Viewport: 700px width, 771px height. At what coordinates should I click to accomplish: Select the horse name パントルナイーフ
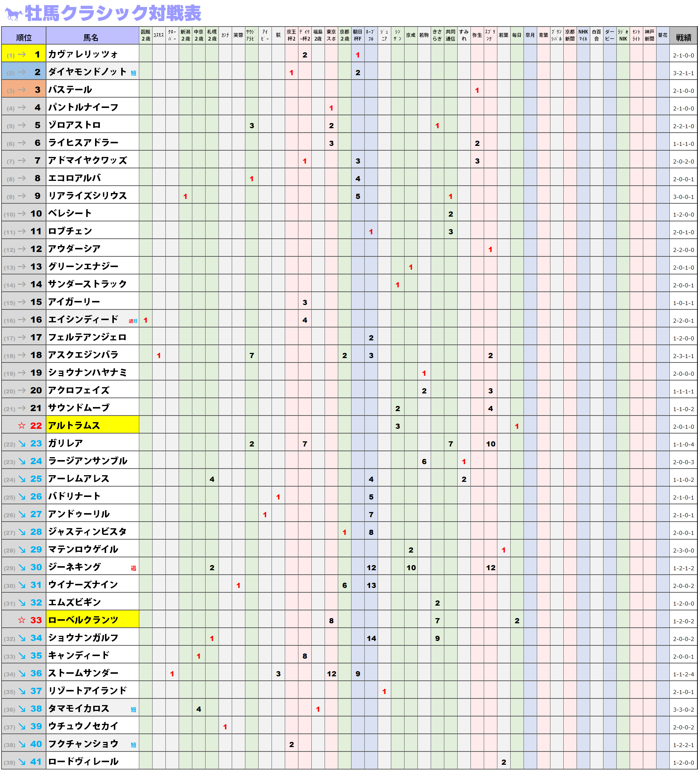83,108
